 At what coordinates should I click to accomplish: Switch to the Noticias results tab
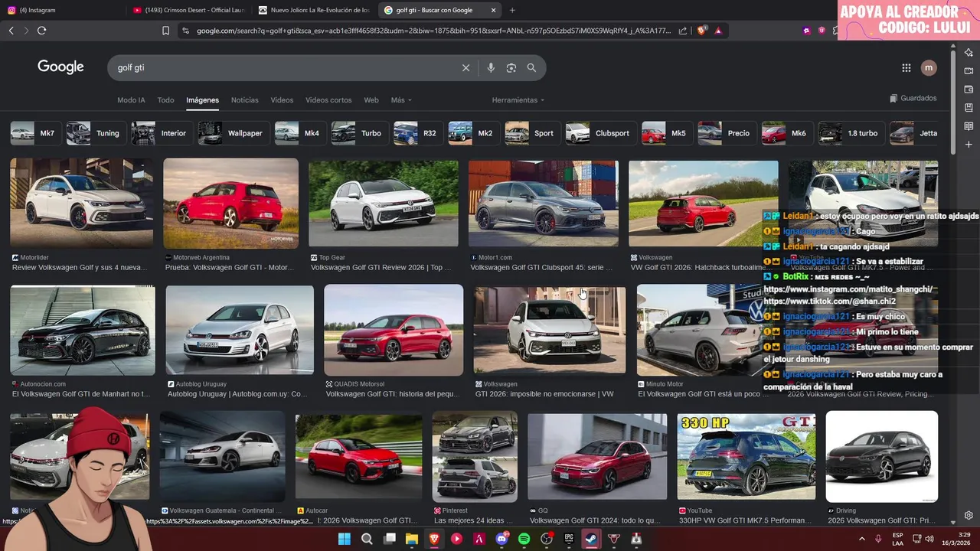tap(245, 100)
